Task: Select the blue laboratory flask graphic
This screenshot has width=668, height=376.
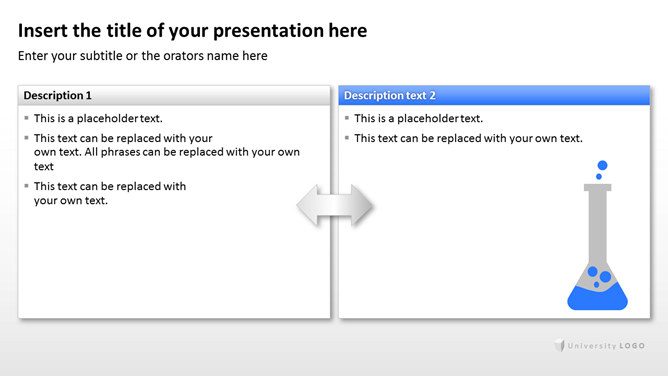Action: point(597,235)
